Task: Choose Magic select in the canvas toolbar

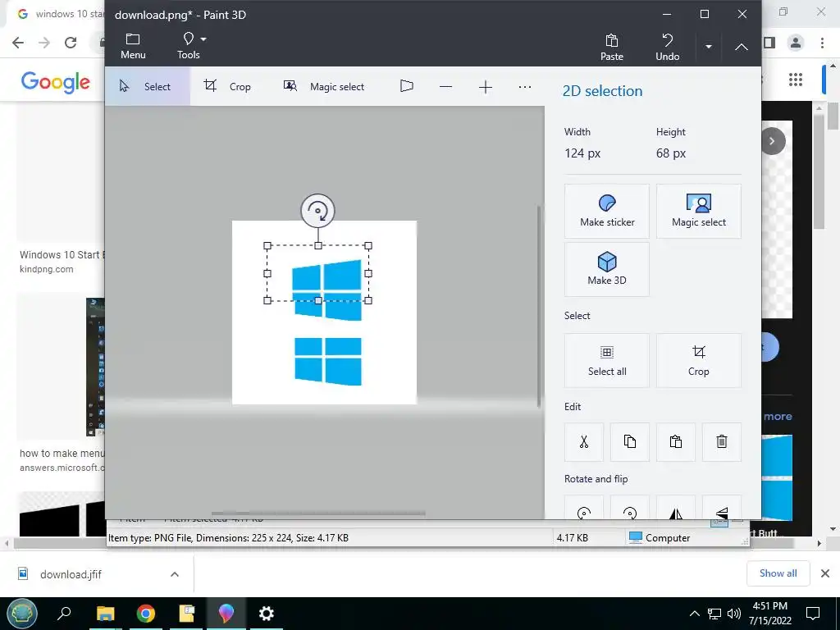Action: tap(323, 86)
